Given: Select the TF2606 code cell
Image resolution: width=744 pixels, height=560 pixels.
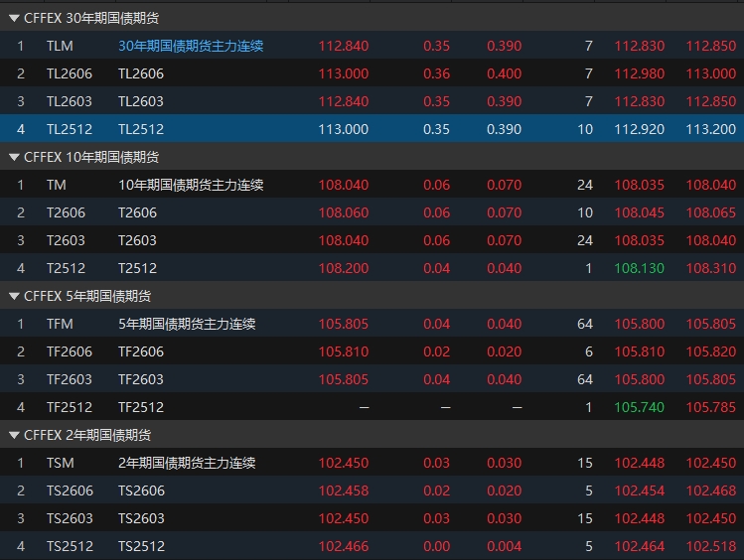Looking at the screenshot, I should (70, 351).
